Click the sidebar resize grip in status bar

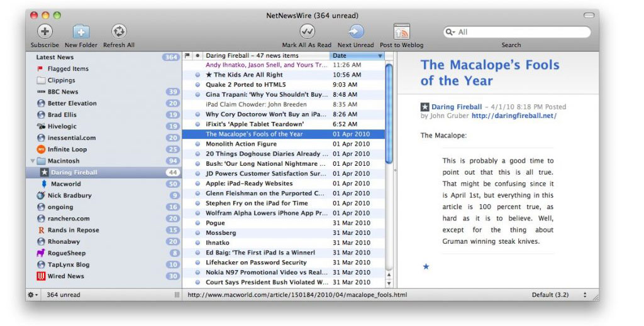(x=177, y=295)
